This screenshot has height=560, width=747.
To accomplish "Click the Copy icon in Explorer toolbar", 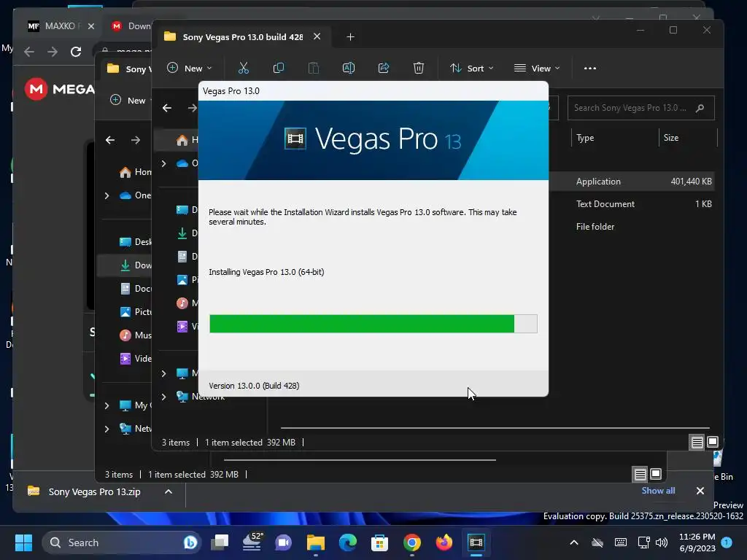I will (x=279, y=68).
